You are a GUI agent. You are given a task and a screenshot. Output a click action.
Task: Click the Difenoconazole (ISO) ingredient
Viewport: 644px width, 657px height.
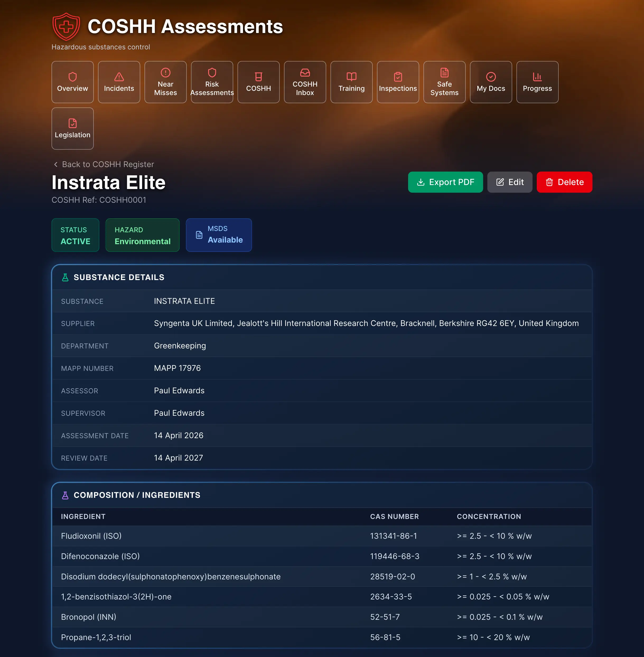(x=100, y=556)
